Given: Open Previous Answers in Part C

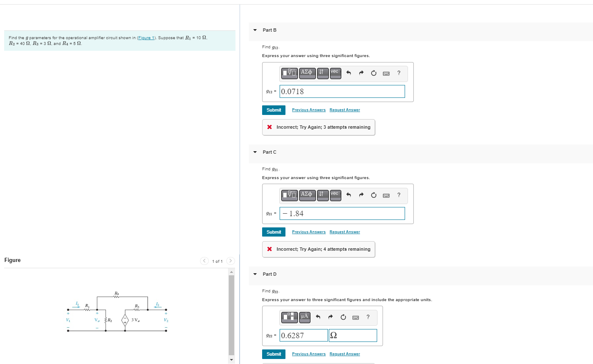Looking at the screenshot, I should (308, 232).
